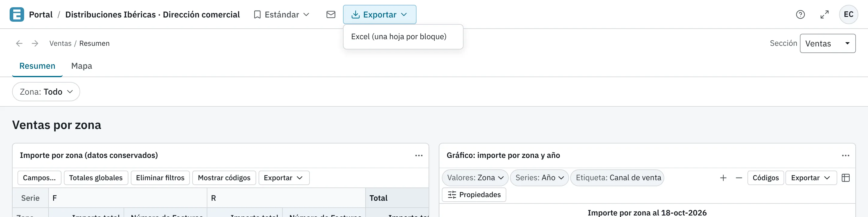Open Exportar dropdown in the table toolbar

click(284, 178)
